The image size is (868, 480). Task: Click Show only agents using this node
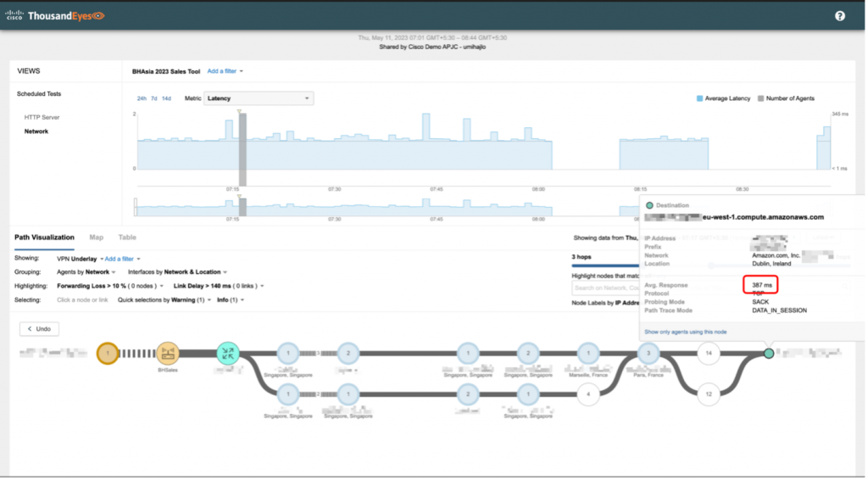point(686,332)
